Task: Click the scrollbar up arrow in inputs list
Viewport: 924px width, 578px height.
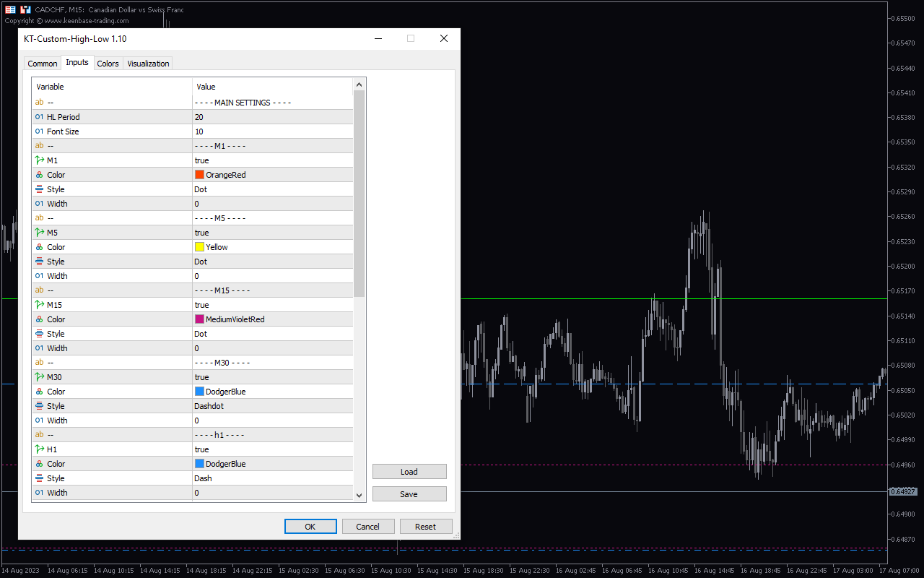Action: [359, 85]
